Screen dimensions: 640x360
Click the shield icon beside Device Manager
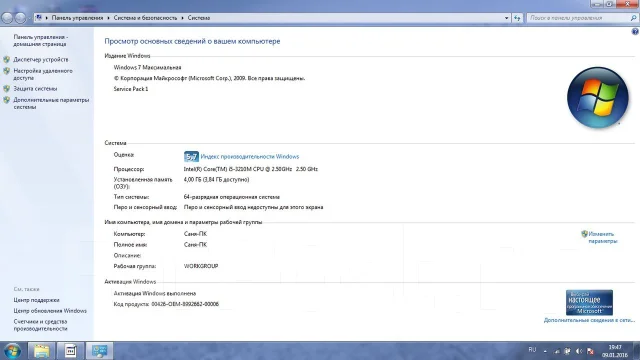click(7, 60)
